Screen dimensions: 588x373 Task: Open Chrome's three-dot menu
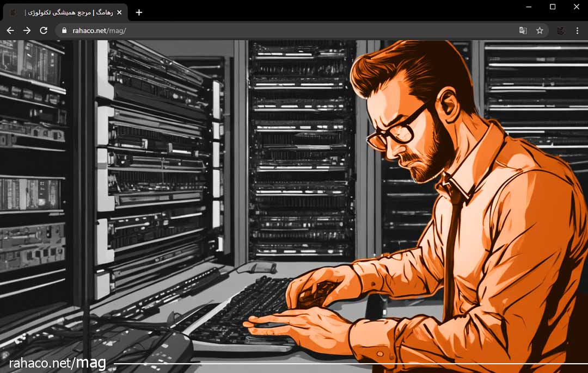[578, 30]
